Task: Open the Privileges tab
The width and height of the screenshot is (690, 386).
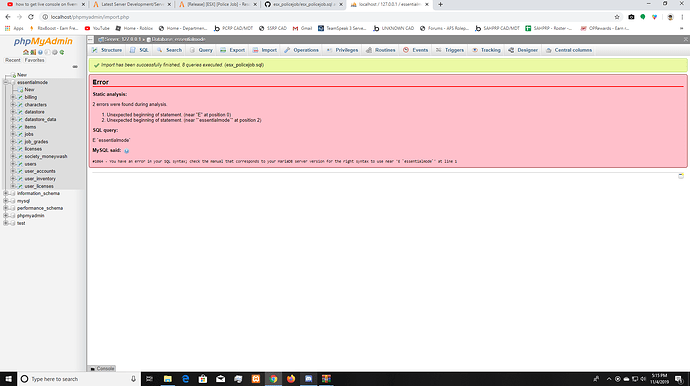Action: (x=342, y=50)
